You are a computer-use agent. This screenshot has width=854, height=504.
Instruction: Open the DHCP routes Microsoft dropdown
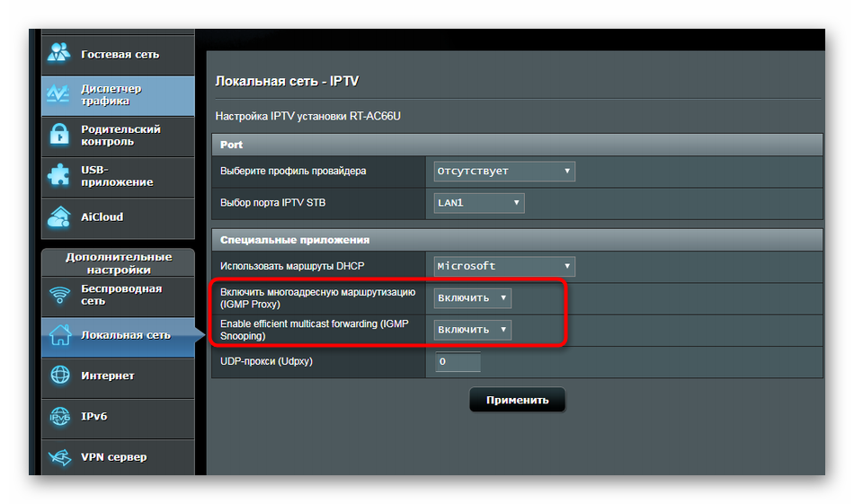[x=503, y=266]
